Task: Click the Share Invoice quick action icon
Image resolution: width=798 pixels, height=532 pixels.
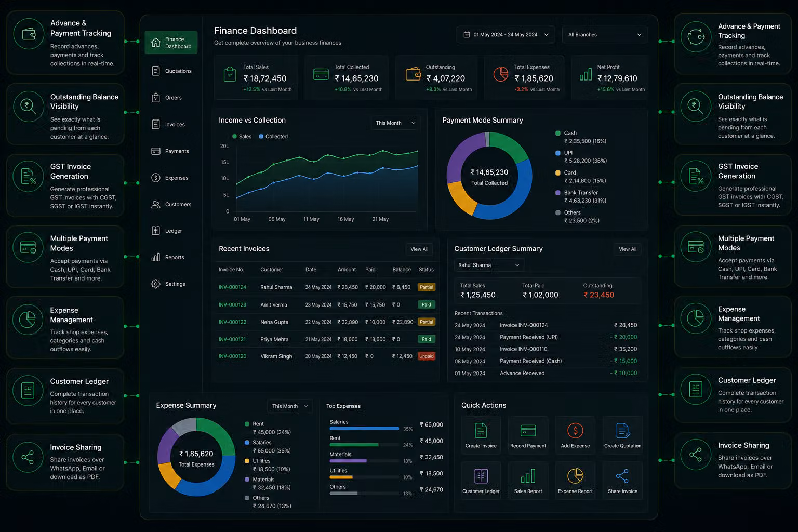Action: pyautogui.click(x=622, y=476)
